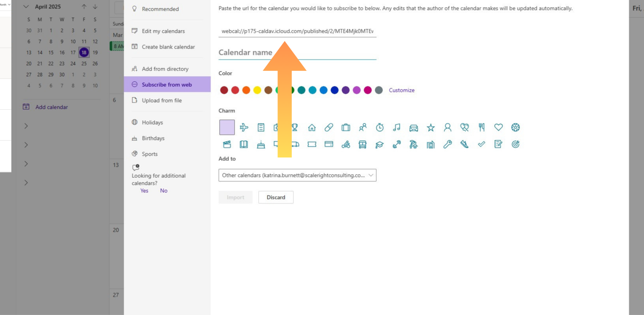Open Upload from file
Viewport: 644px width, 315px height.
click(x=167, y=101)
